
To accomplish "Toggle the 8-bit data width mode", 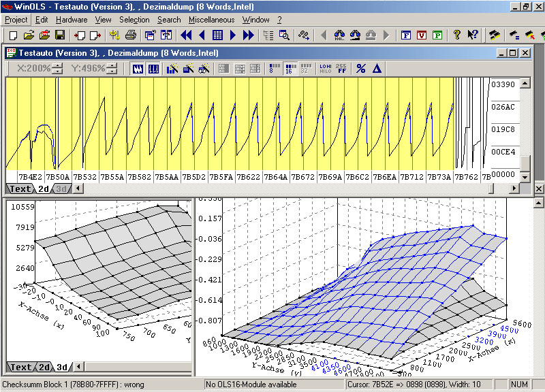I will (272, 69).
